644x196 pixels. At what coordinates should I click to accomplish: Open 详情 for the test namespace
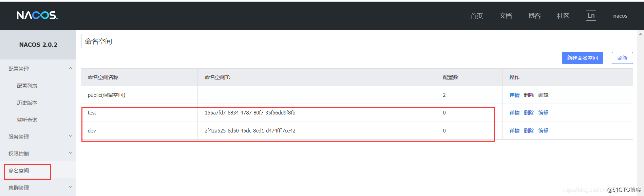point(514,113)
